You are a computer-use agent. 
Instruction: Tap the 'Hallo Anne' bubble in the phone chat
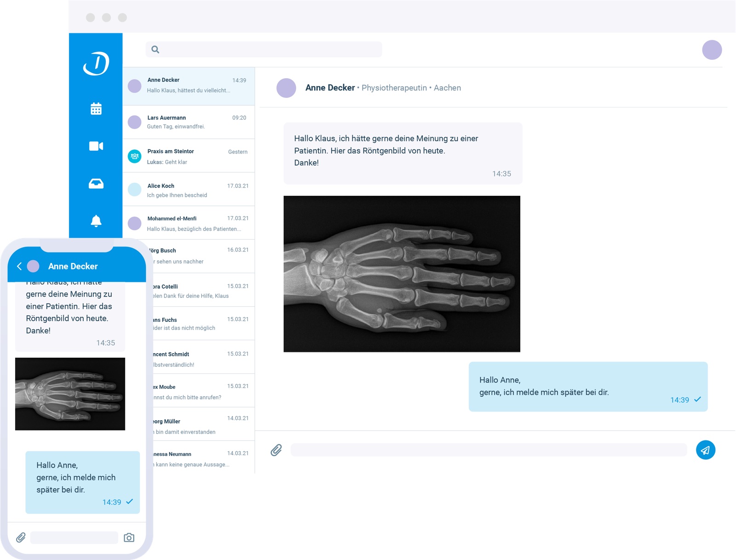click(x=82, y=482)
